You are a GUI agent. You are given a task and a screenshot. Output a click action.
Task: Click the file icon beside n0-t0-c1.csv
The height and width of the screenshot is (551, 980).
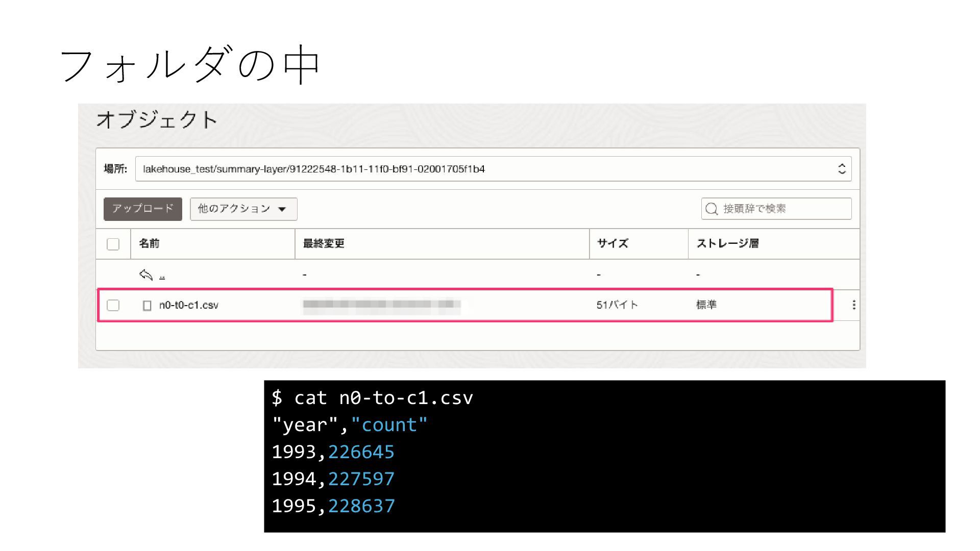(147, 306)
